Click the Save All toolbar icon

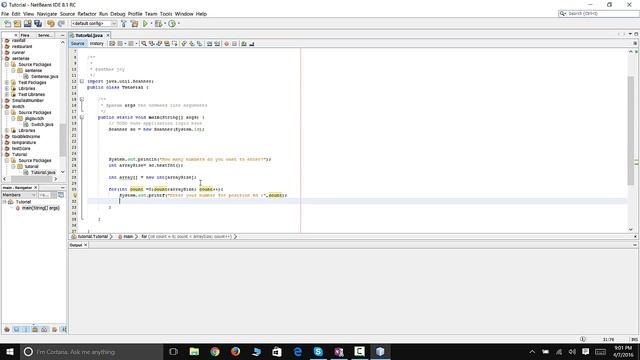click(x=38, y=24)
